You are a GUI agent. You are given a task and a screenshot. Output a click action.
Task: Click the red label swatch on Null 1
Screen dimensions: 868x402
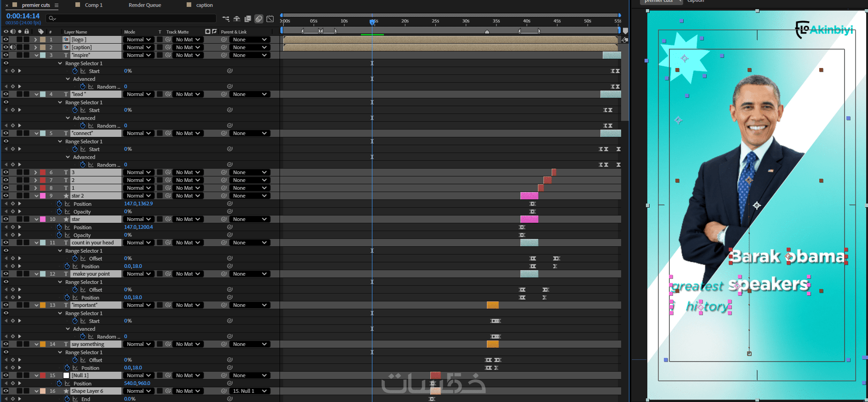point(43,375)
